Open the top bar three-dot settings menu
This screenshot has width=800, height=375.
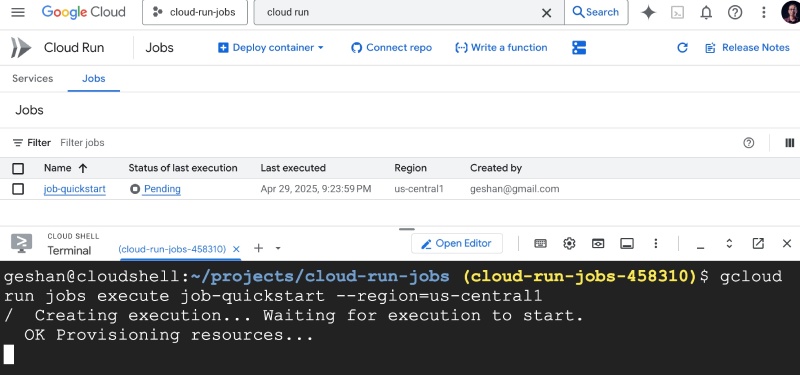(764, 13)
